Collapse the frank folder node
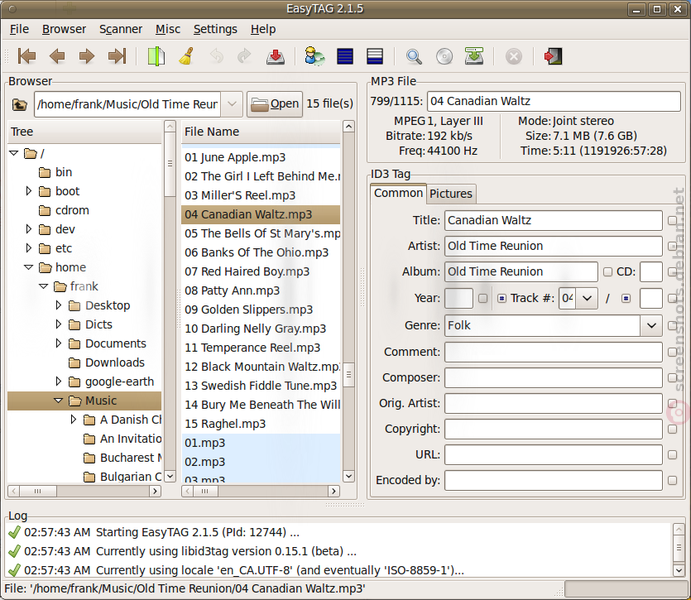 point(43,286)
